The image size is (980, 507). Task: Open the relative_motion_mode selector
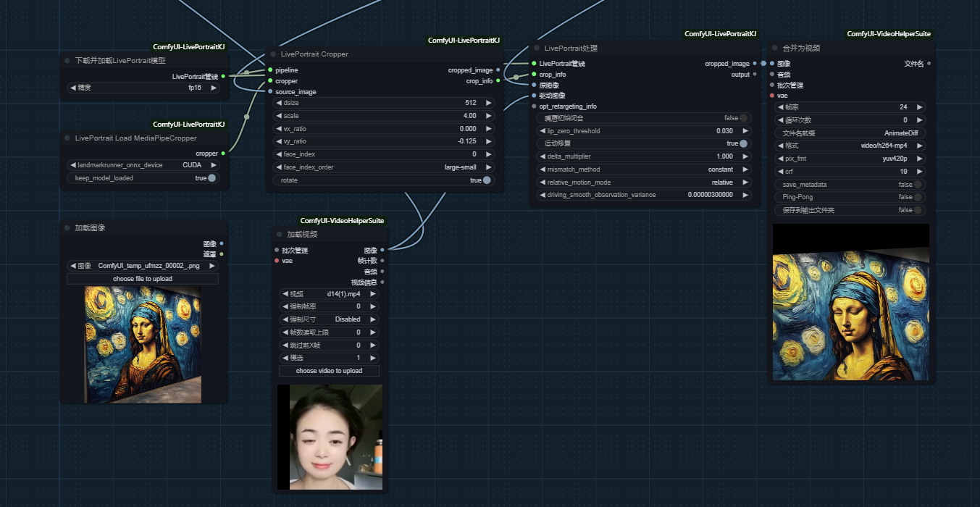tap(644, 183)
